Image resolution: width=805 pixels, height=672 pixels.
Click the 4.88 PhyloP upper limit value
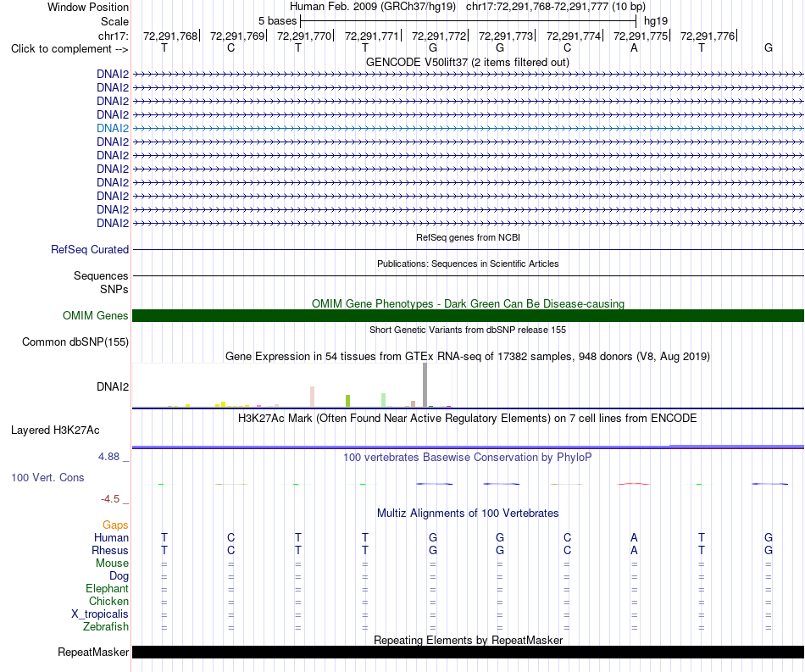click(108, 457)
